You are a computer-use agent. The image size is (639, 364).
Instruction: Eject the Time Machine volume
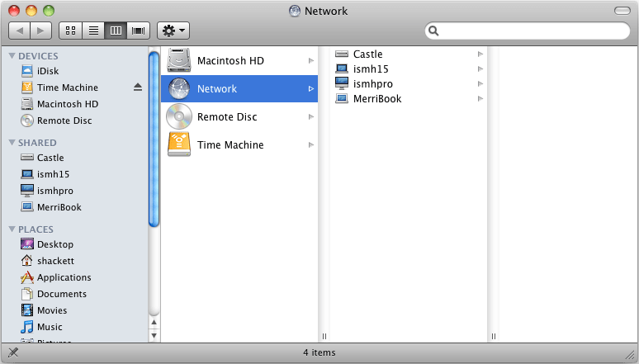138,87
